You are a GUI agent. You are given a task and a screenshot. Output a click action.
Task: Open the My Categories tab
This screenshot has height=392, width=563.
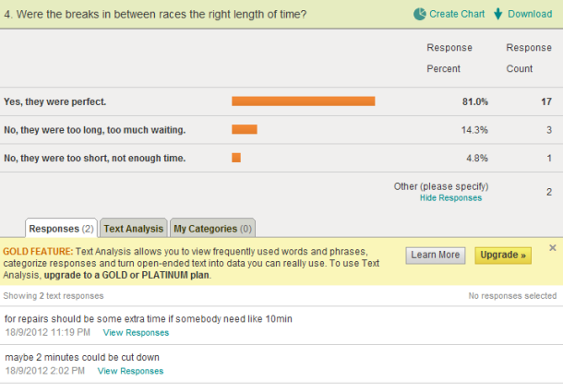tap(213, 229)
